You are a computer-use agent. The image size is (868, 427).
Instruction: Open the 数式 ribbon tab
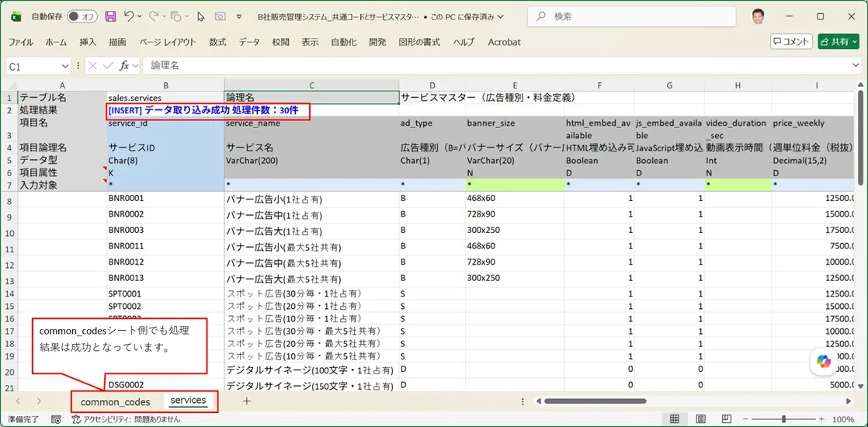pyautogui.click(x=217, y=42)
